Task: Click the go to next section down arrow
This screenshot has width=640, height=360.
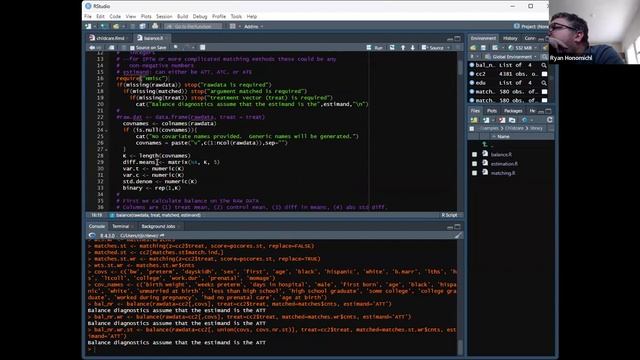Action: (413, 48)
